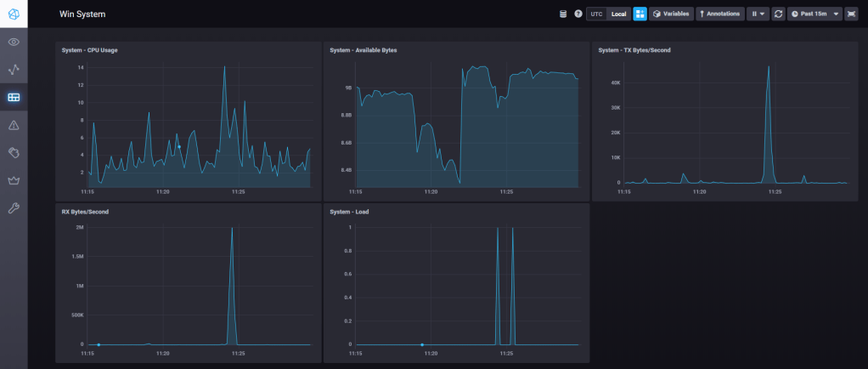Viewport: 868px width, 369px height.
Task: Click the Chronograf logo at top-left
Action: 14,14
